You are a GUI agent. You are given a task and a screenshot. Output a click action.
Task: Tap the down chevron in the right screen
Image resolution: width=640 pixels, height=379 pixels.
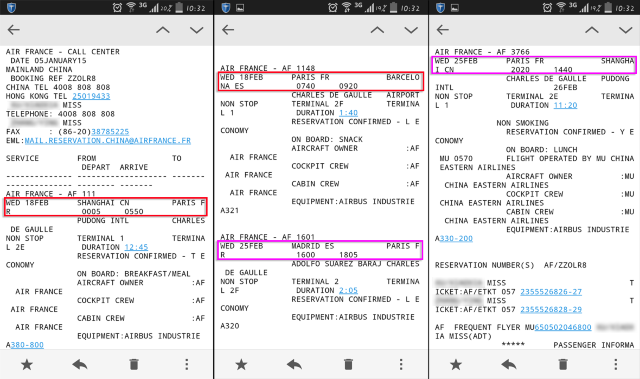(x=626, y=30)
